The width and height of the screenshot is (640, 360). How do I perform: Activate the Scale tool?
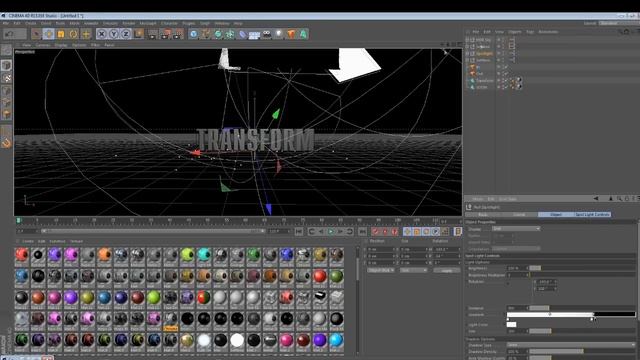click(x=61, y=34)
